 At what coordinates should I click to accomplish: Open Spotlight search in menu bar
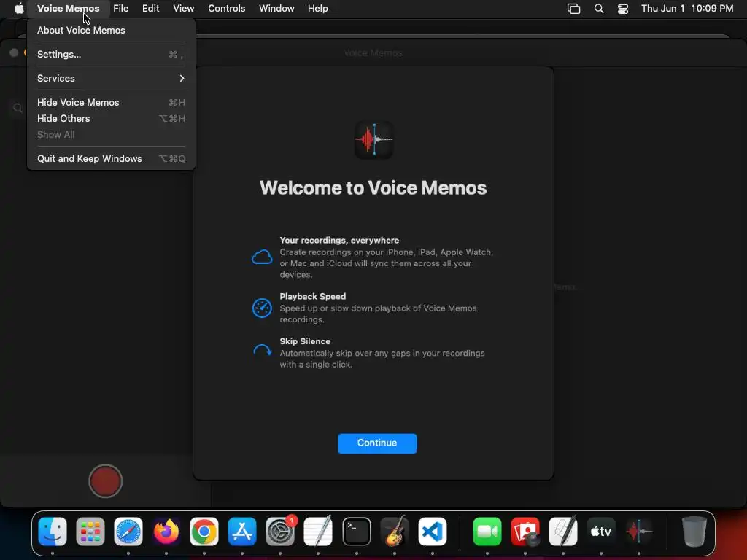pos(599,9)
